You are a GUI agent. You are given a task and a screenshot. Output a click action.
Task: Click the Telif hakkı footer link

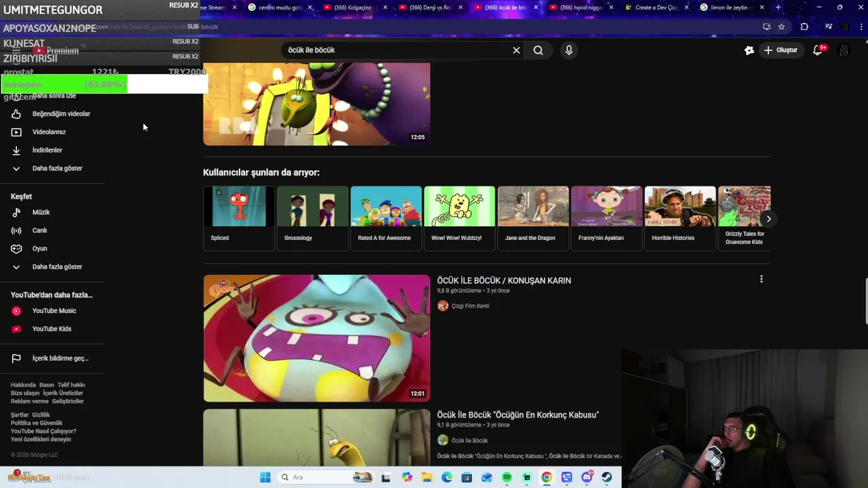tap(71, 385)
